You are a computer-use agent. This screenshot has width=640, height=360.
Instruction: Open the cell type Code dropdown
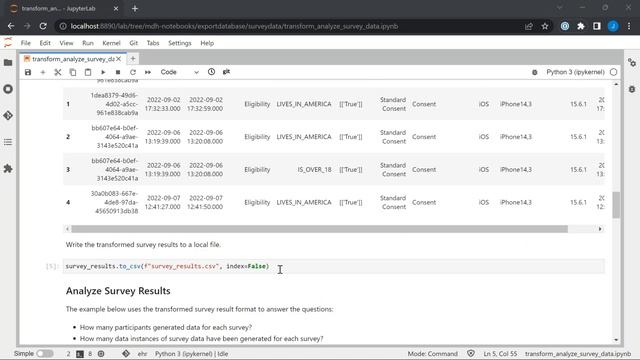coord(179,72)
